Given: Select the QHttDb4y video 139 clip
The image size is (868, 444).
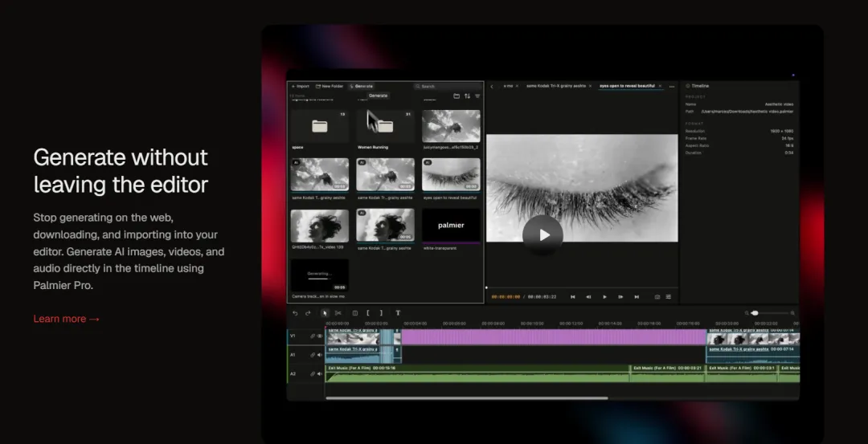Looking at the screenshot, I should [x=319, y=226].
